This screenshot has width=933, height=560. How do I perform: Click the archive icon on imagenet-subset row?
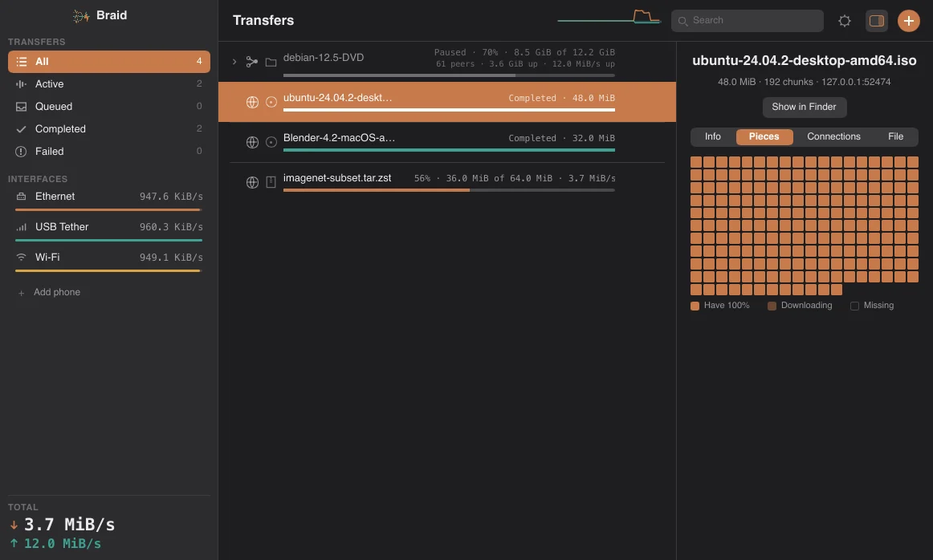(x=271, y=182)
